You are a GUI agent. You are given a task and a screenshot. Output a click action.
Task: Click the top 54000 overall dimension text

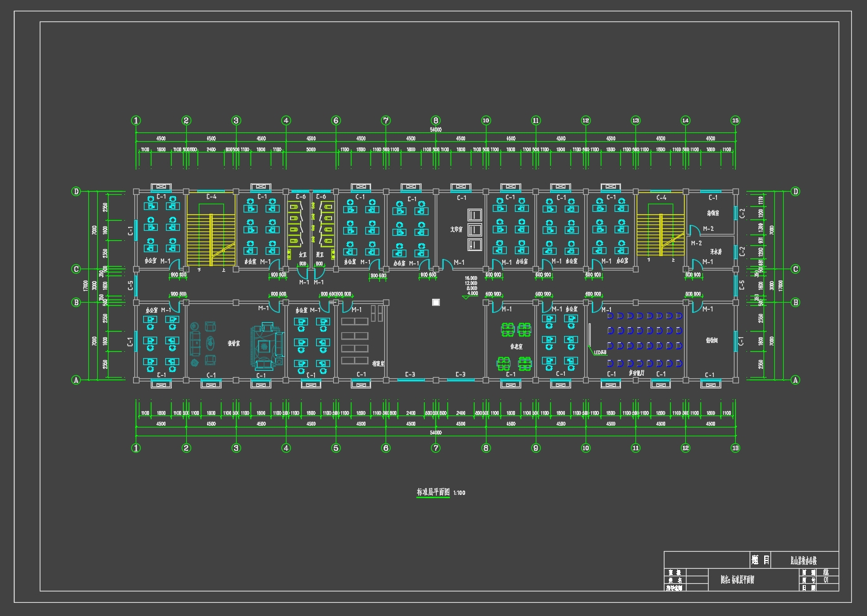pyautogui.click(x=435, y=130)
